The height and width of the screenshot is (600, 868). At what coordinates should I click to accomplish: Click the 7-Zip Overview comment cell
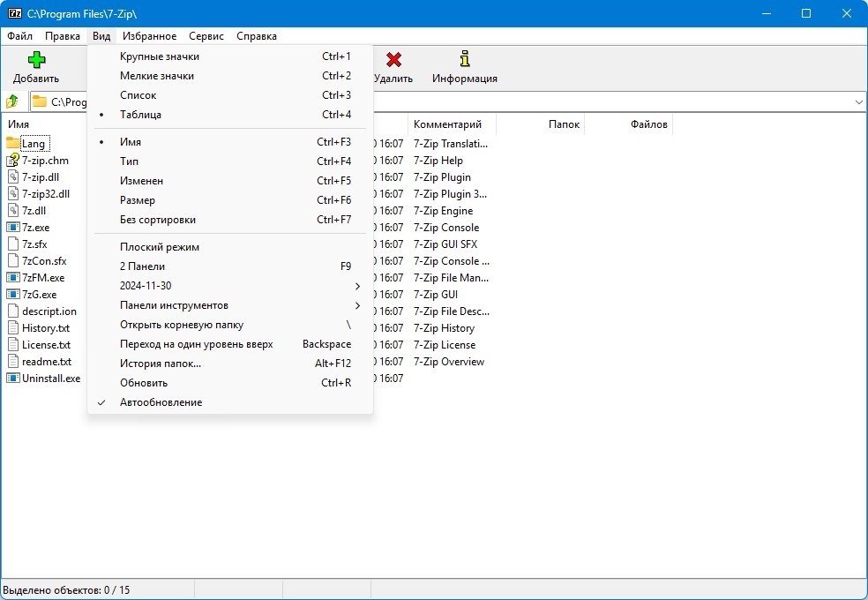448,362
